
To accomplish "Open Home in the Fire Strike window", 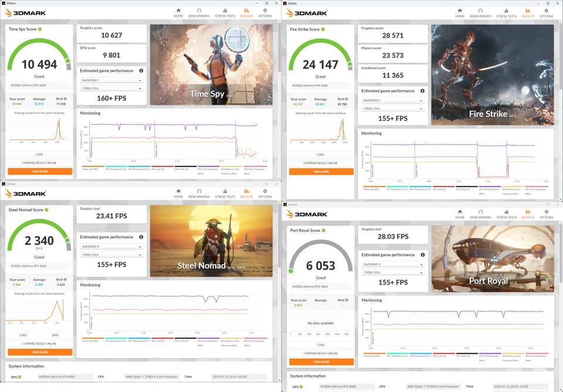I will [x=460, y=13].
